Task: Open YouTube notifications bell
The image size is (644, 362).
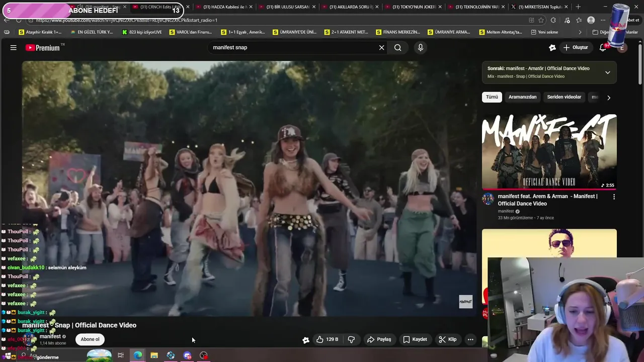Action: [x=603, y=48]
